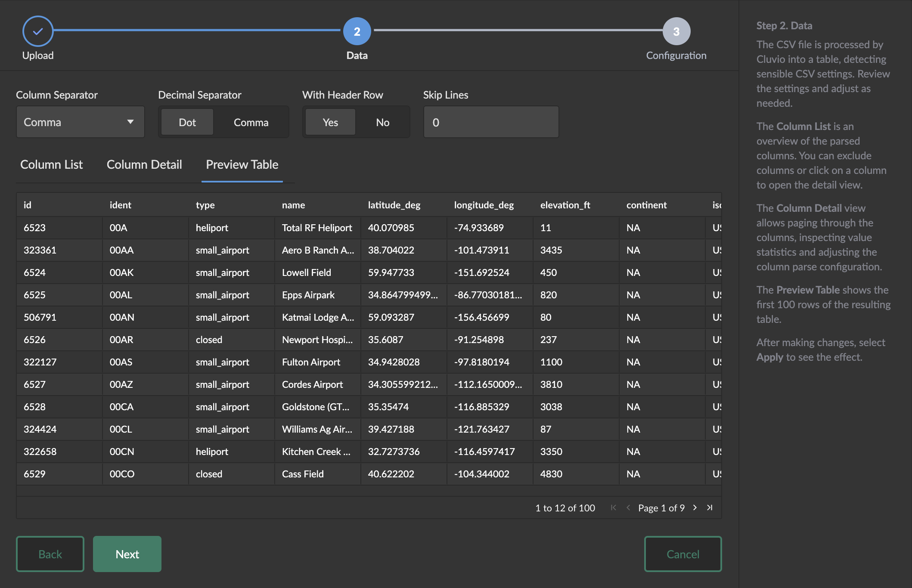Go to first page of preview table
The width and height of the screenshot is (912, 588).
[613, 508]
